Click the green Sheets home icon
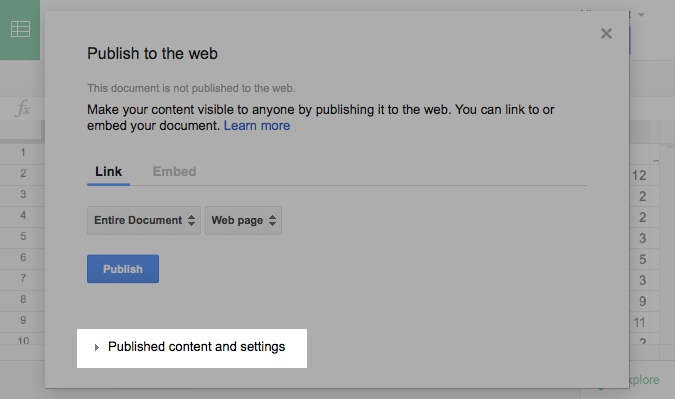 point(20,29)
